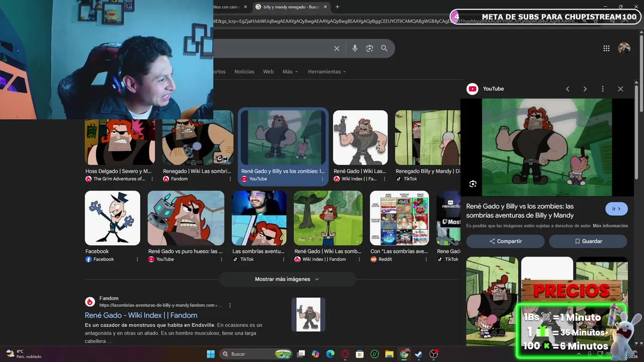644x362 pixels.
Task: Close the YouTube image preview panel
Action: coord(620,89)
